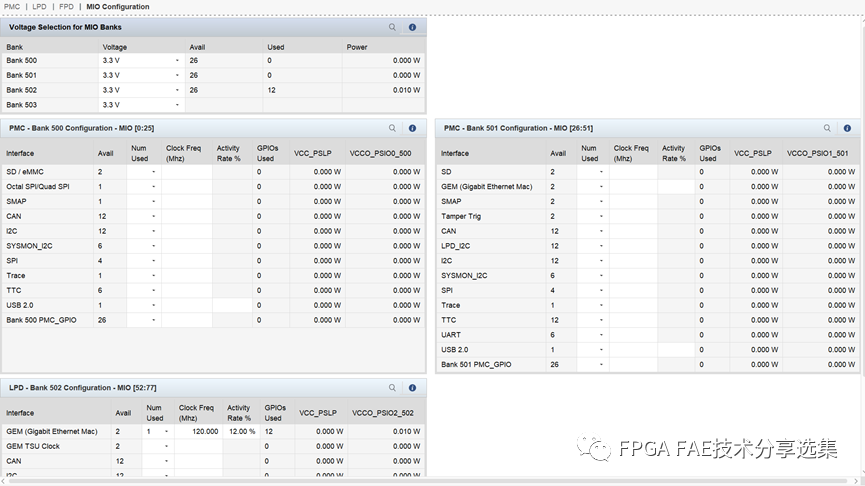Open info icon in Bank 501 Configuration panel
The height and width of the screenshot is (486, 865).
847,128
